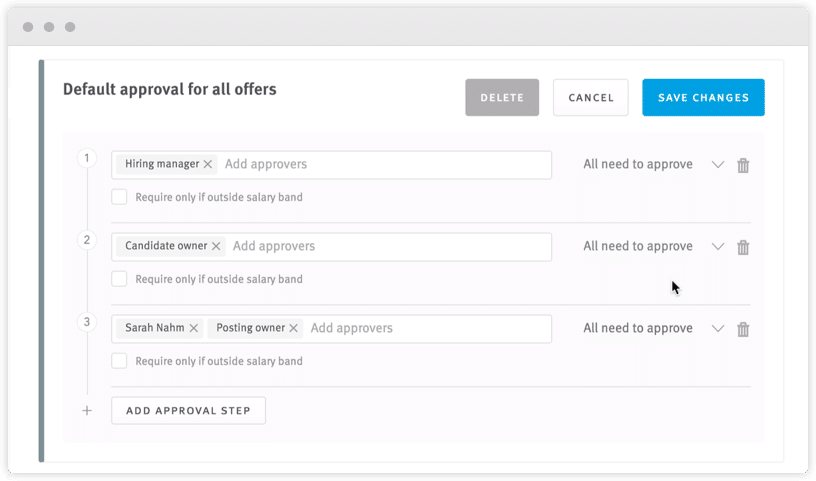Toggle salary band checkbox for step 3
This screenshot has width=816, height=481.
[x=119, y=361]
